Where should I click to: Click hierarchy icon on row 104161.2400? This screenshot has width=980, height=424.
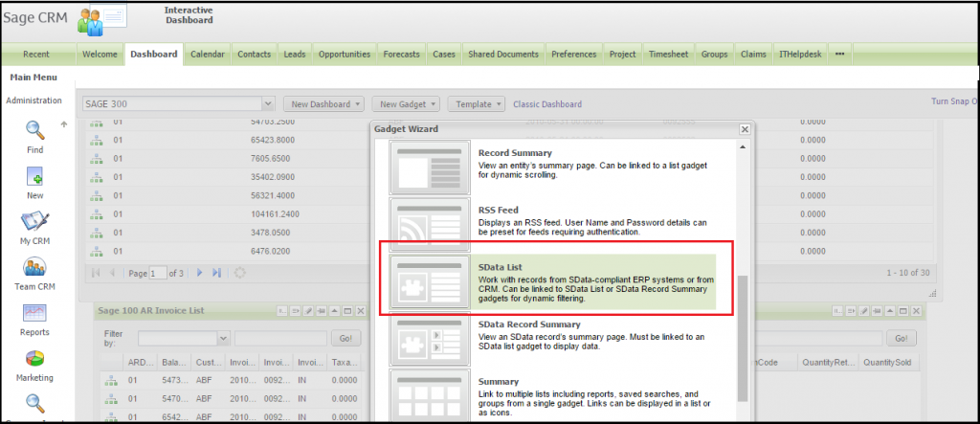(x=97, y=213)
